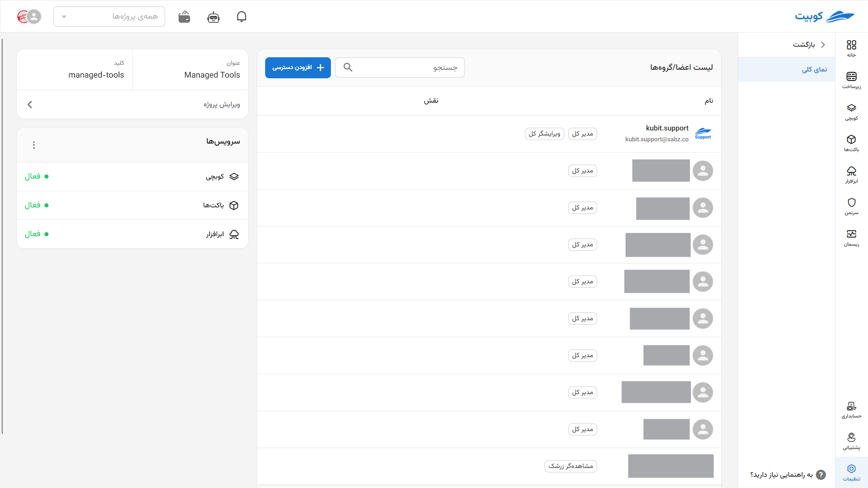868x488 pixels.
Task: Click مشاهده‌گر زرشک role badge
Action: (571, 466)
